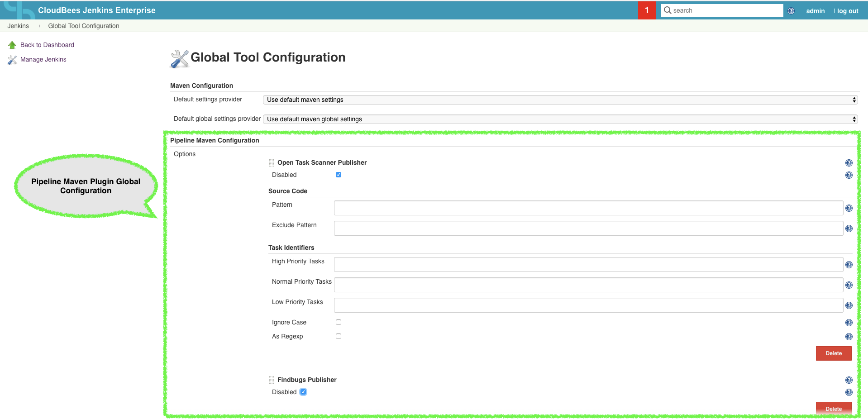Focus the Normal Priority Tasks field
Viewport: 868px width, 419px height.
[x=588, y=285]
